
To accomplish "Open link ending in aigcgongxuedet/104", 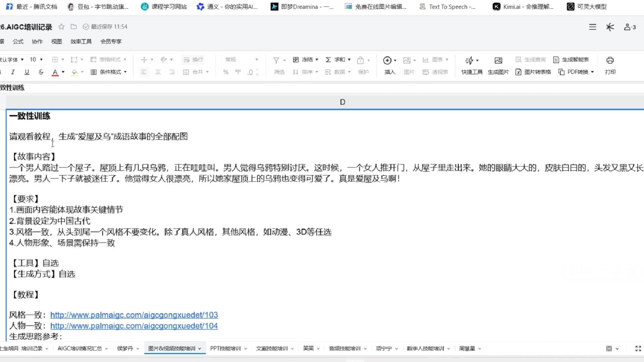I will pyautogui.click(x=134, y=325).
